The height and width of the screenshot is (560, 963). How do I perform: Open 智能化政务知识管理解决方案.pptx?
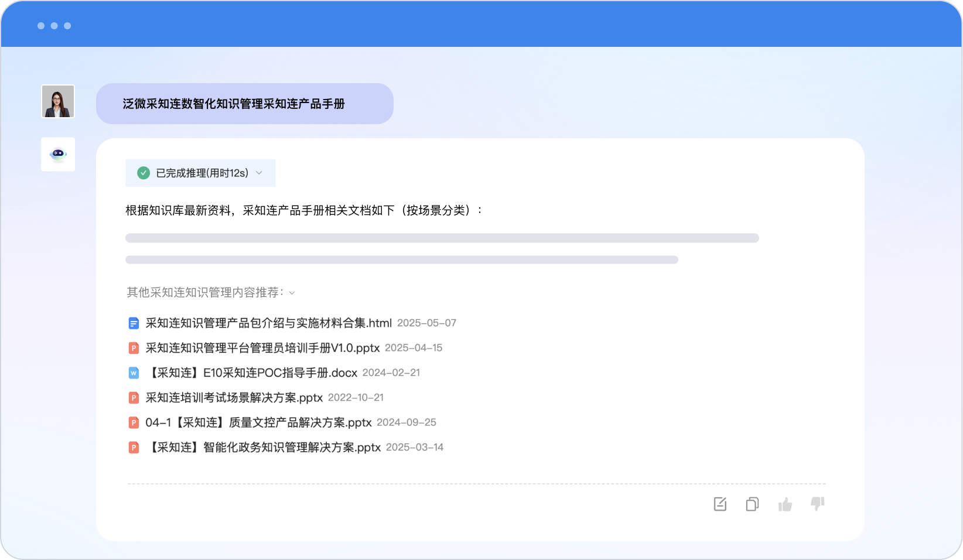click(263, 448)
